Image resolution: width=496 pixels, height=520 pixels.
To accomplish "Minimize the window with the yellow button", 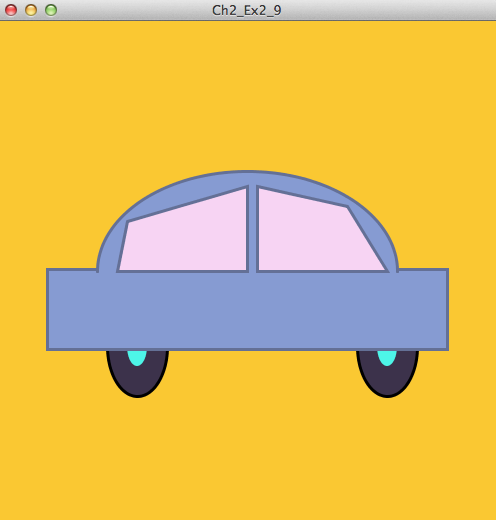I will click(31, 10).
